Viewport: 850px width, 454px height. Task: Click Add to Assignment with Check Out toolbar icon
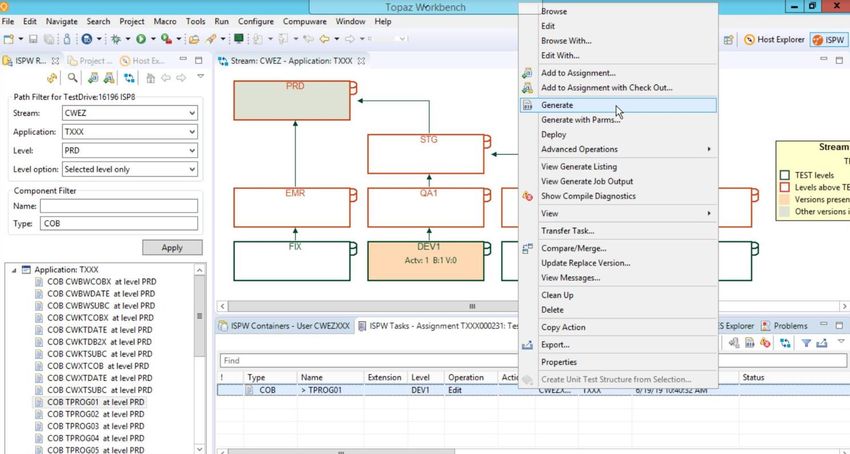pos(109,78)
